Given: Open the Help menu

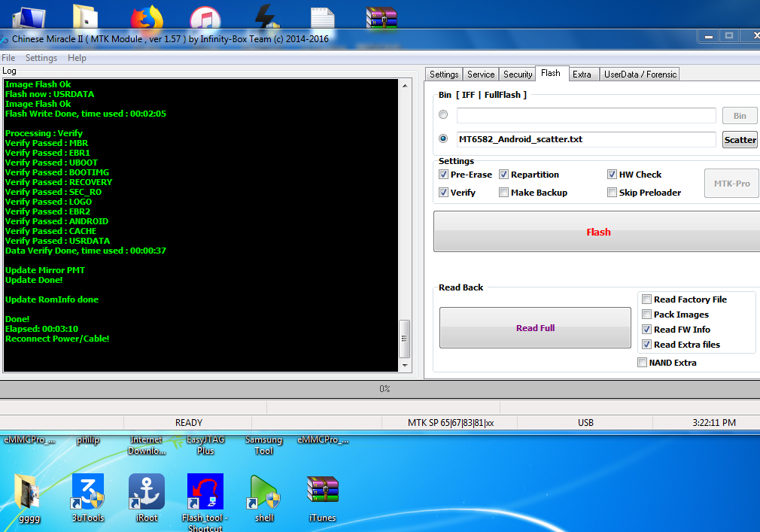Looking at the screenshot, I should click(x=77, y=58).
